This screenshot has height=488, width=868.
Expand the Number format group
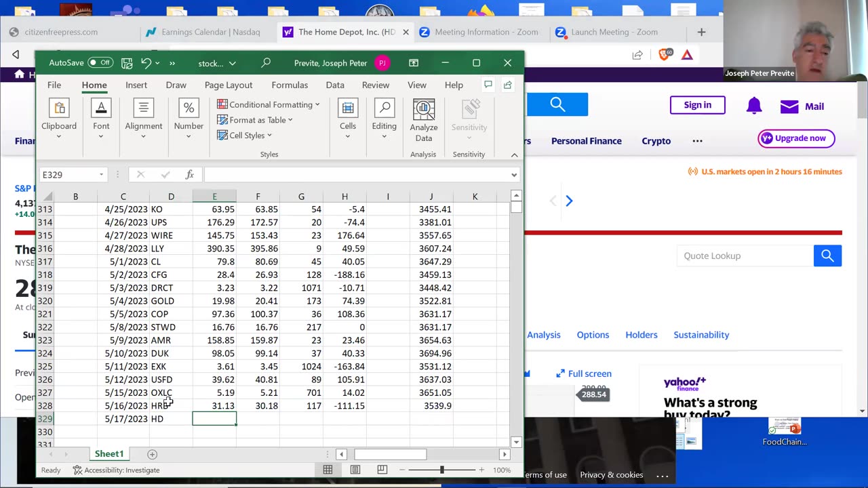(x=189, y=120)
